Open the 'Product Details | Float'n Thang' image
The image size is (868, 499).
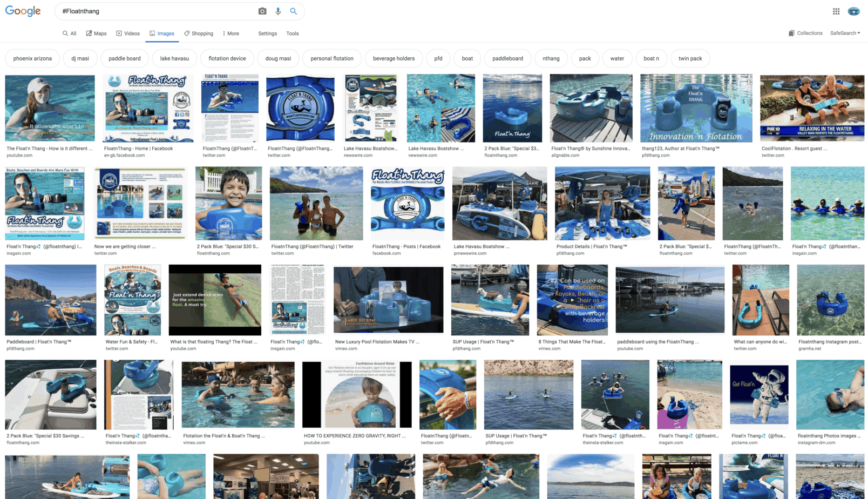pos(602,203)
